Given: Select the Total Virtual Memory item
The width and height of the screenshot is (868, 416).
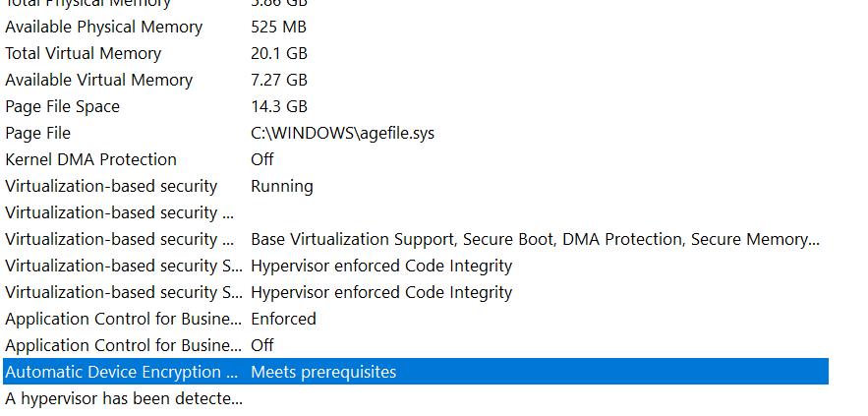Looking at the screenshot, I should click(x=83, y=53).
